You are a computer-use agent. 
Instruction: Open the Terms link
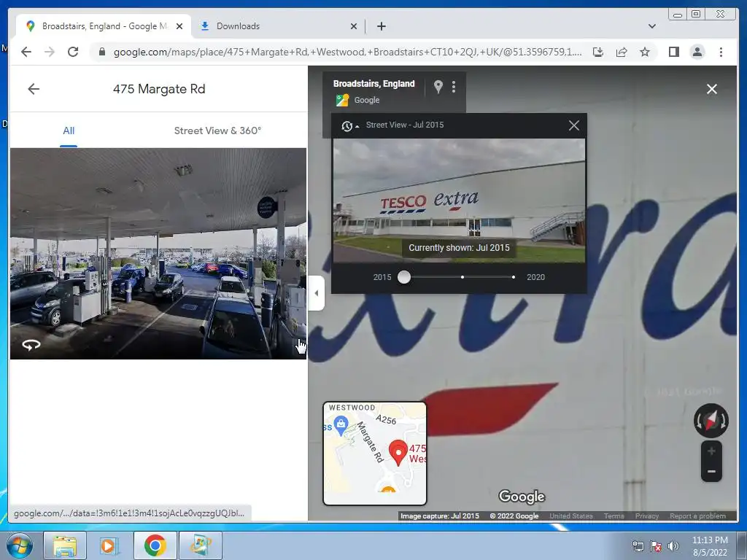[614, 516]
